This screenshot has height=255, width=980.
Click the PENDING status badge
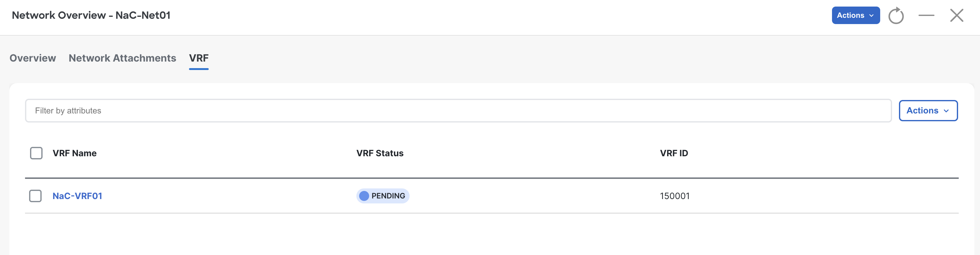tap(383, 196)
